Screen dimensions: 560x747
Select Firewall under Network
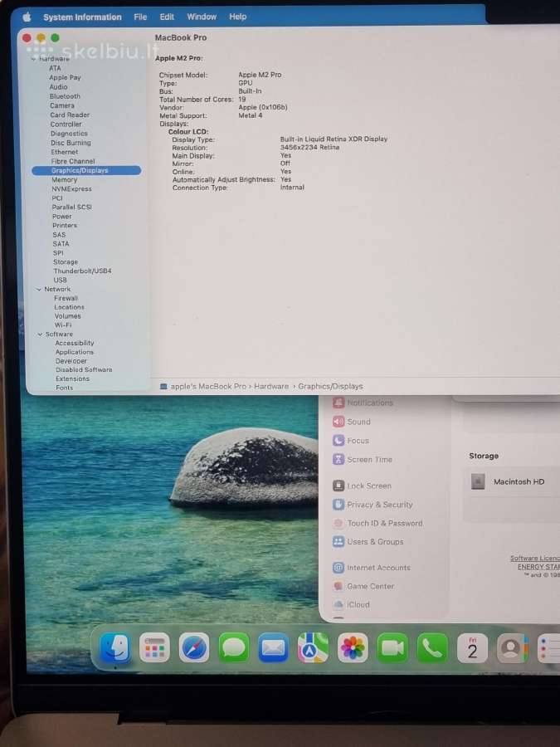(66, 298)
